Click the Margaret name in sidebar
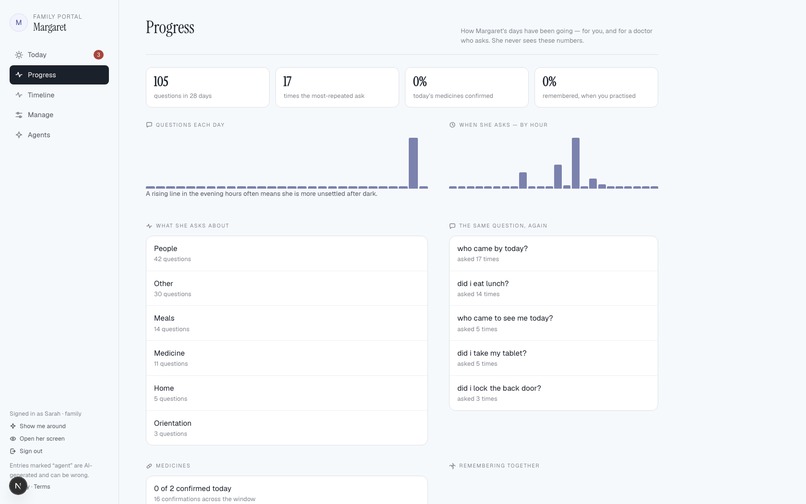Viewport: 806px width, 504px height. tap(49, 27)
